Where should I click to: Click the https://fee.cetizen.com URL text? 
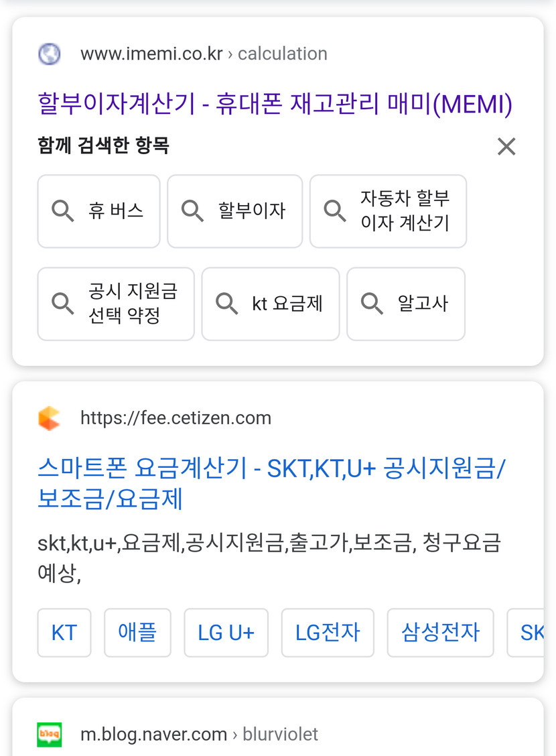point(176,418)
